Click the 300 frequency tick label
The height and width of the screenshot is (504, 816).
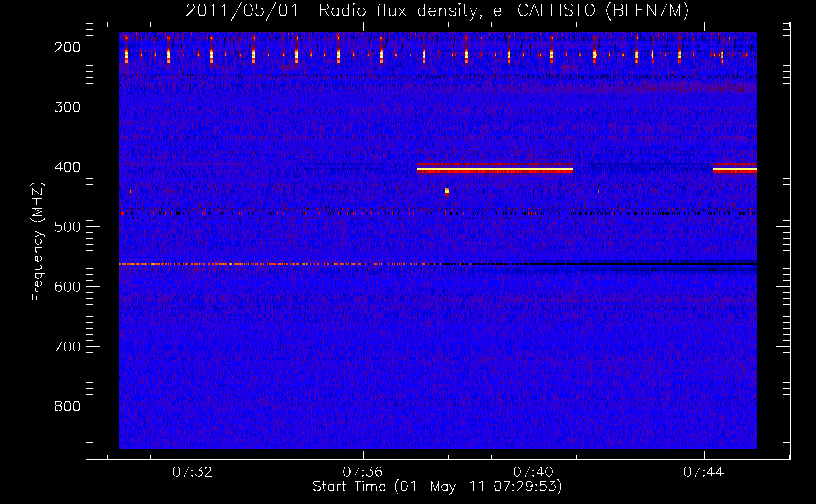(x=68, y=107)
